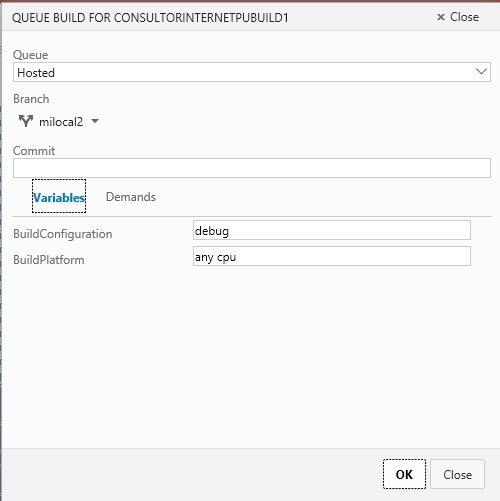This screenshot has width=500, height=501.
Task: Click the Queue field label
Action: [31, 55]
